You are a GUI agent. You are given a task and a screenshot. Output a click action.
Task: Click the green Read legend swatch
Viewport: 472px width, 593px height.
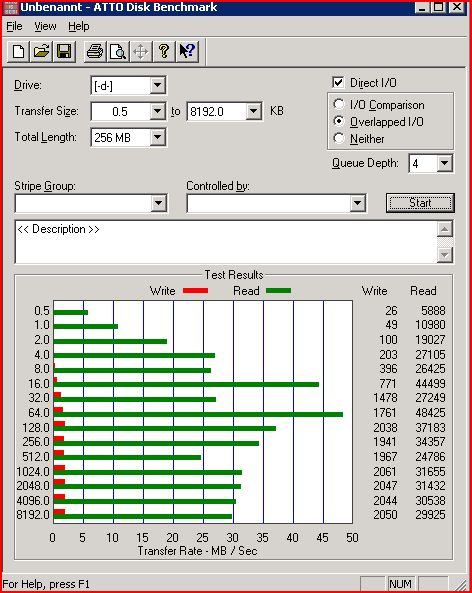tap(278, 290)
